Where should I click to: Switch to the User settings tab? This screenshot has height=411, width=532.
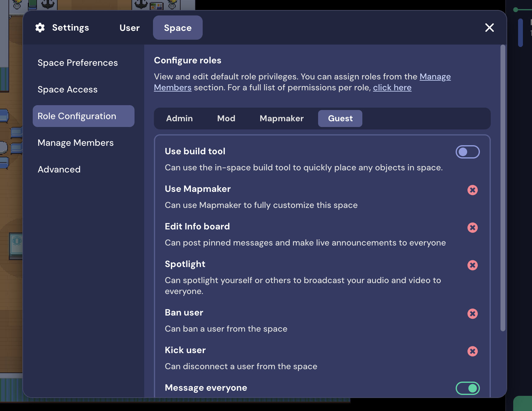coord(129,28)
